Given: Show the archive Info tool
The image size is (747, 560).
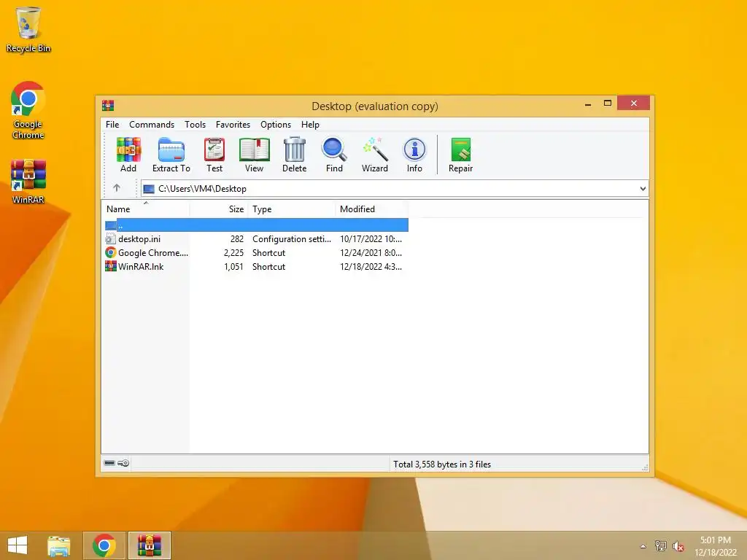Looking at the screenshot, I should pos(414,155).
